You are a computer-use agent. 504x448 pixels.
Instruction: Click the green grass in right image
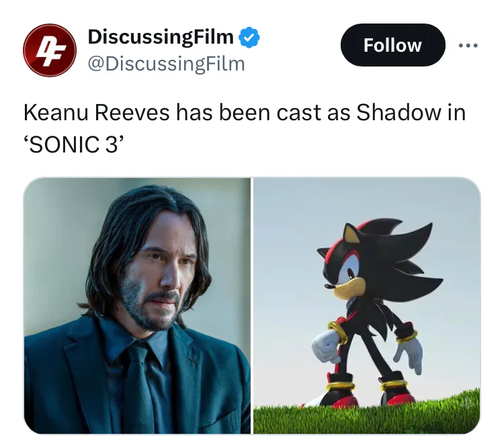pyautogui.click(x=367, y=417)
